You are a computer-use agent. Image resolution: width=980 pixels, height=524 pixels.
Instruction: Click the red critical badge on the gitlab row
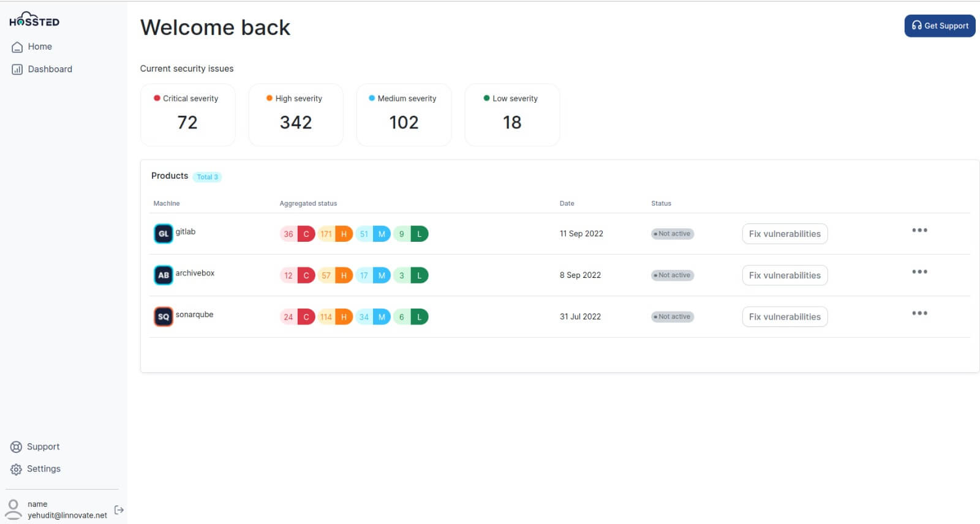306,234
